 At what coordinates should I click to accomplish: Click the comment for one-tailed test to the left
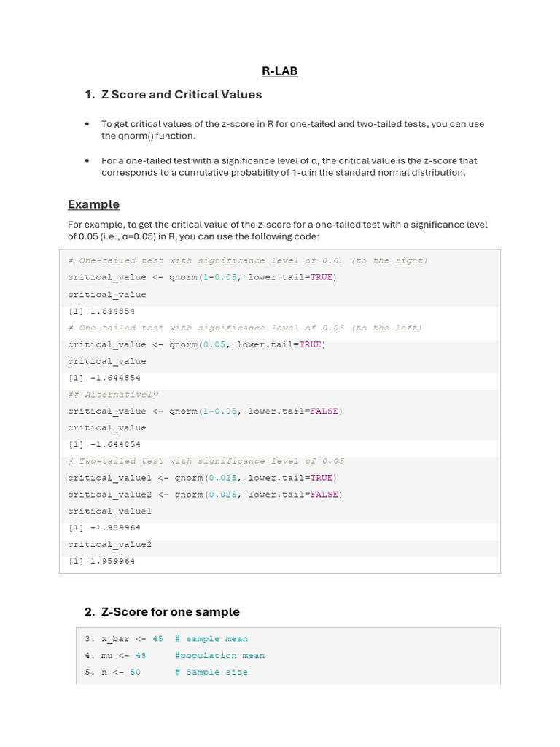click(245, 328)
